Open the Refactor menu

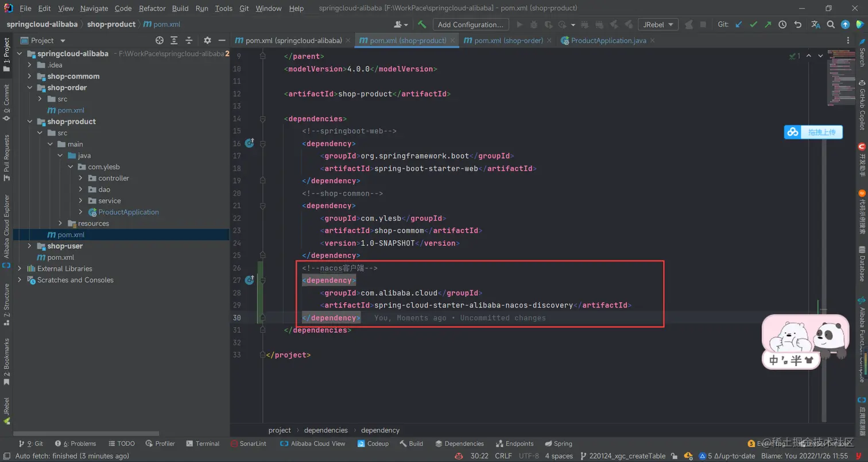[152, 9]
